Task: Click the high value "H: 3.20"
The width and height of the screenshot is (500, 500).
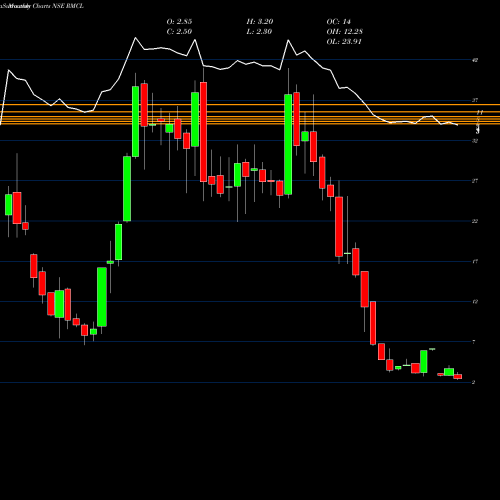Action: (260, 22)
